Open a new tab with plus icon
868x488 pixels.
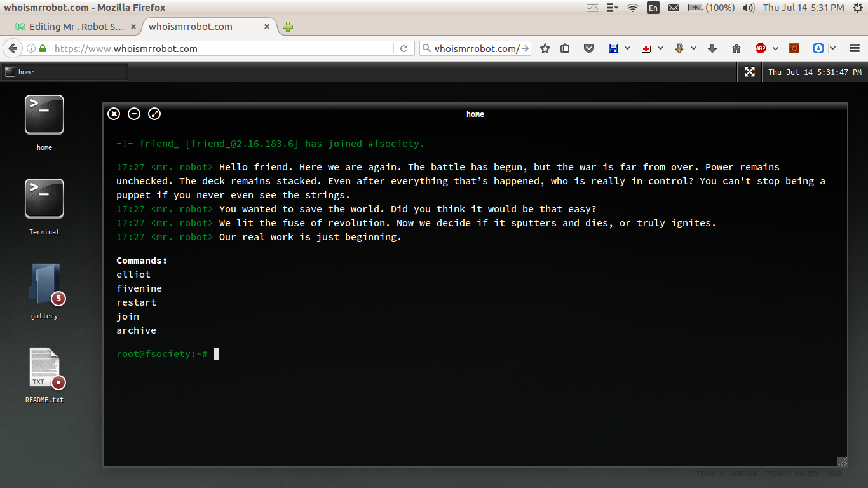288,27
